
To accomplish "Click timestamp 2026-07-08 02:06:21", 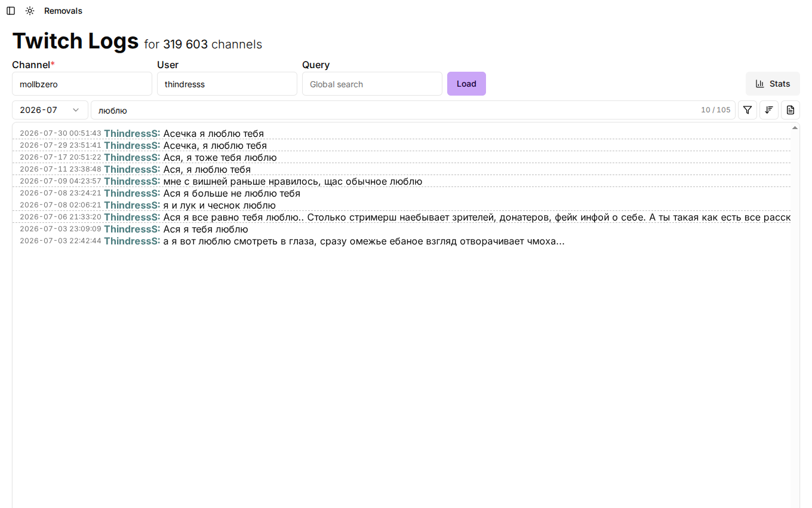I will click(x=60, y=205).
